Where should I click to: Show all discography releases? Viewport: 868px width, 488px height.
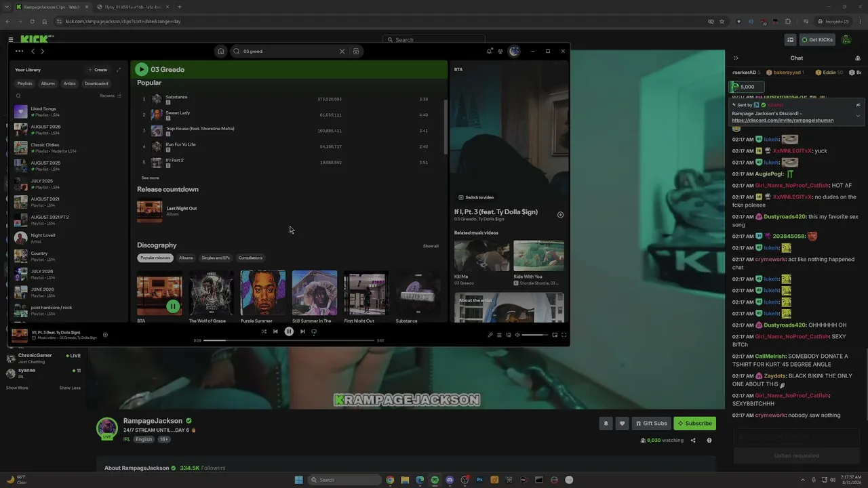click(x=431, y=246)
